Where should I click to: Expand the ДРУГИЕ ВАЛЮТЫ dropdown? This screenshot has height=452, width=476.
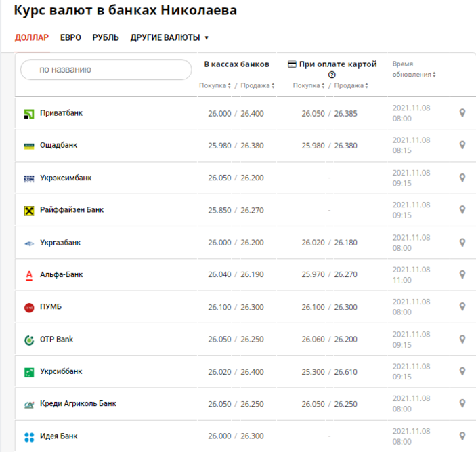169,38
